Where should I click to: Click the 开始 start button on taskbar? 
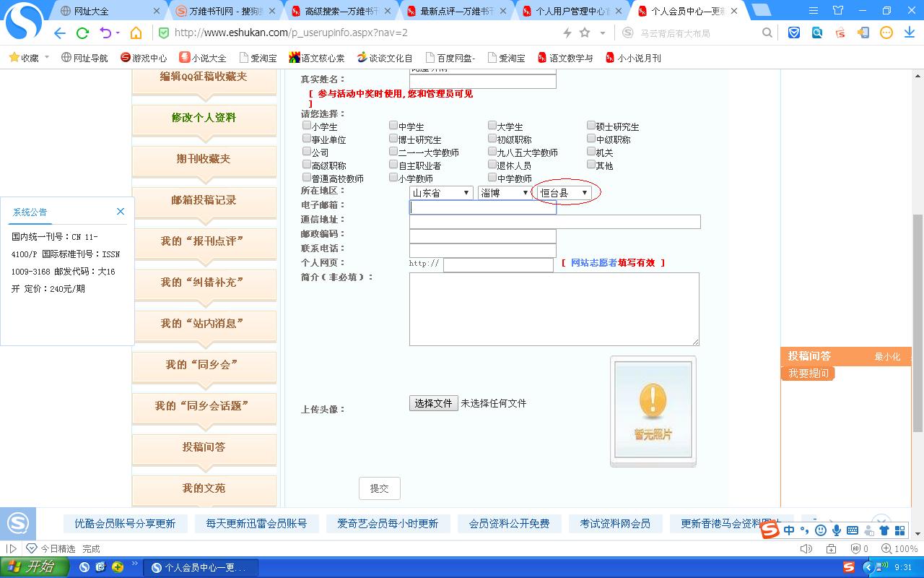(34, 567)
